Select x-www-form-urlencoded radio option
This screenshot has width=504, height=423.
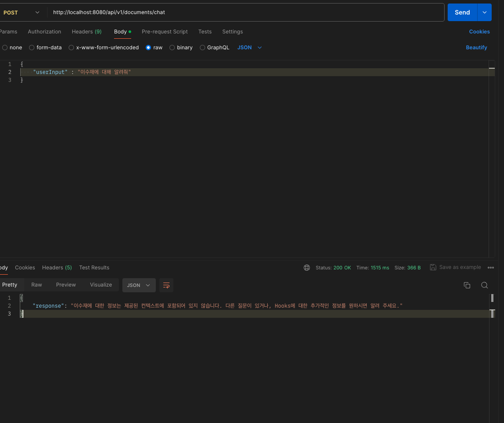tap(71, 48)
